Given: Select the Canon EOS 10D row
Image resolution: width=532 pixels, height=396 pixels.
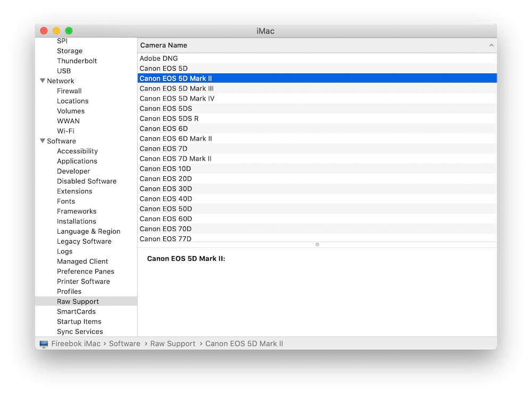Looking at the screenshot, I should click(x=317, y=169).
